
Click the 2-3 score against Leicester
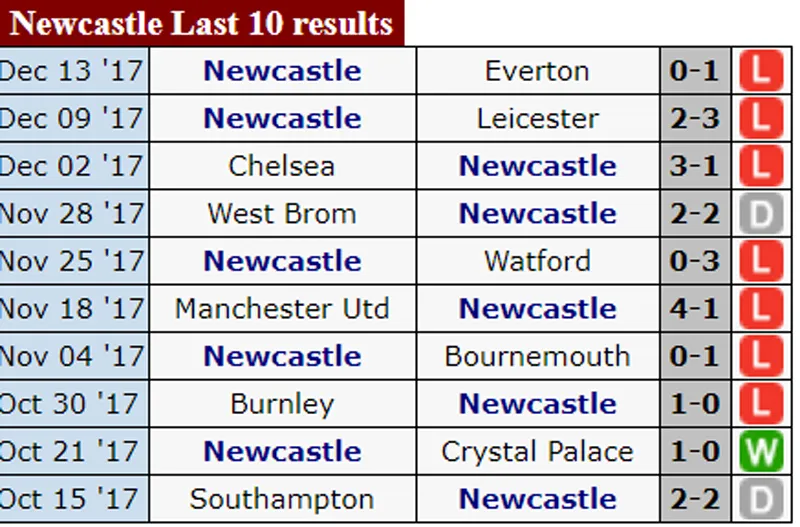point(695,119)
